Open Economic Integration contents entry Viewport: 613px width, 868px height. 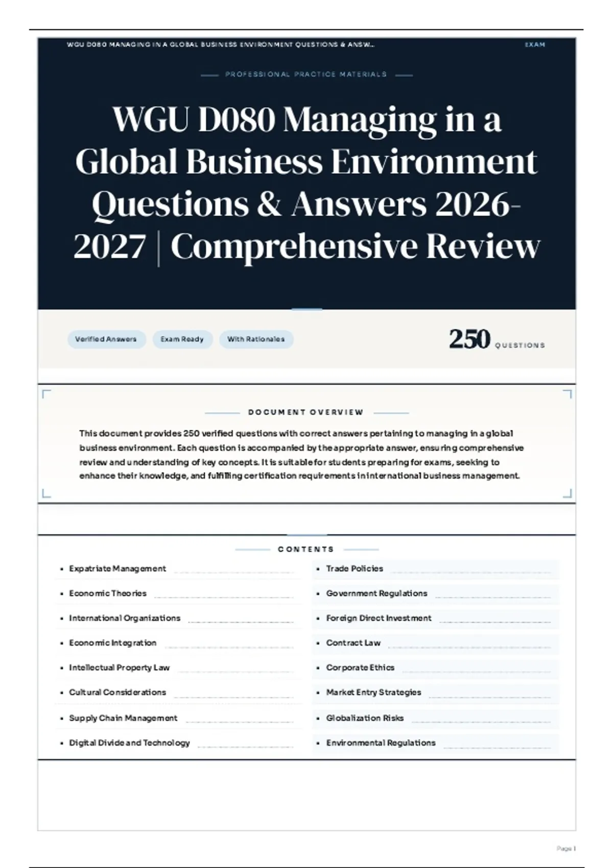click(x=177, y=643)
